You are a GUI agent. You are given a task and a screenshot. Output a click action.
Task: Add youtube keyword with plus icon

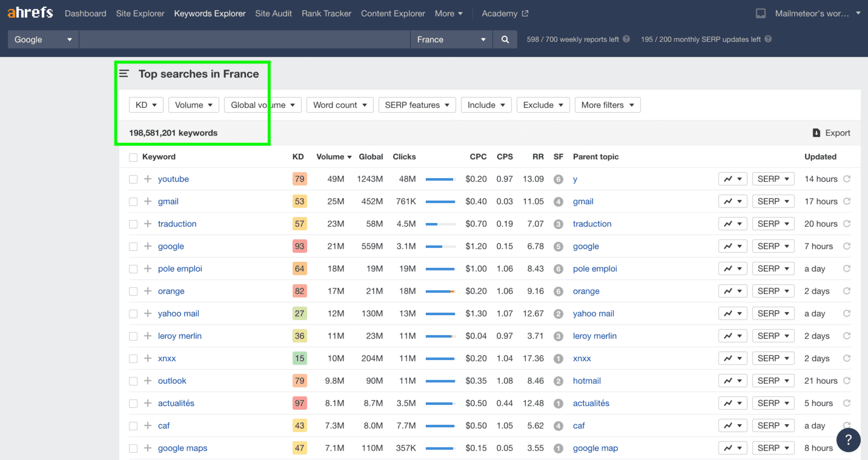(148, 179)
